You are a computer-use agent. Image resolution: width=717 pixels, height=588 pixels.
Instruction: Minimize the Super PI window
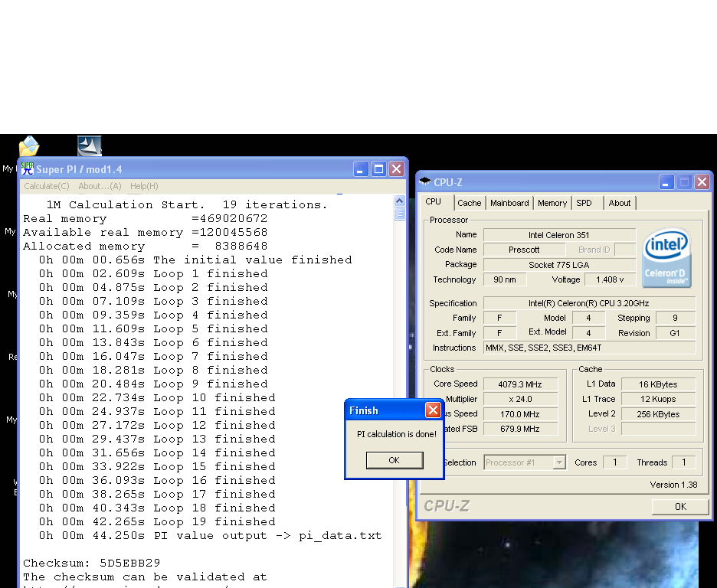(x=361, y=169)
